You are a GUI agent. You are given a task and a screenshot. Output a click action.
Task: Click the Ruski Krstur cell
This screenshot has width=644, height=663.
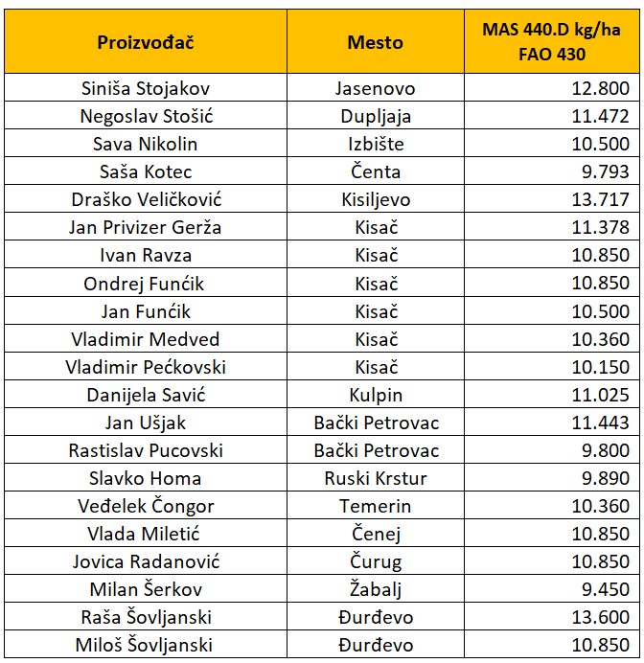pos(375,478)
